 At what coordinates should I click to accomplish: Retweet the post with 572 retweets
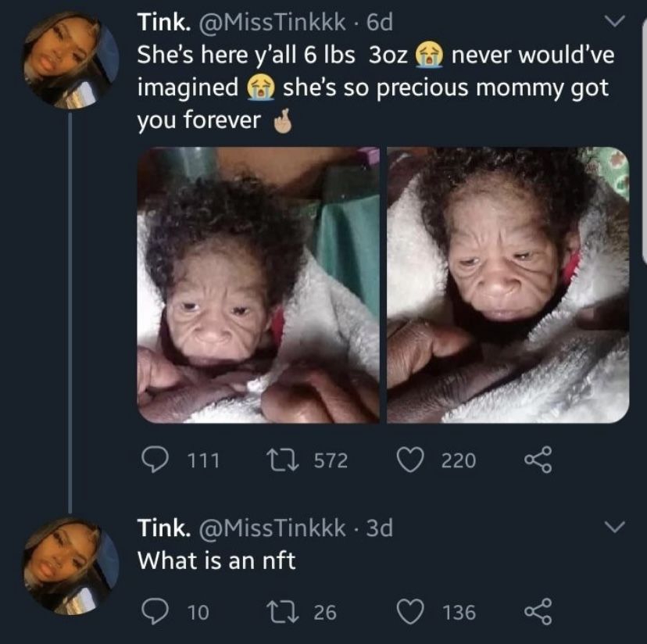(x=282, y=460)
